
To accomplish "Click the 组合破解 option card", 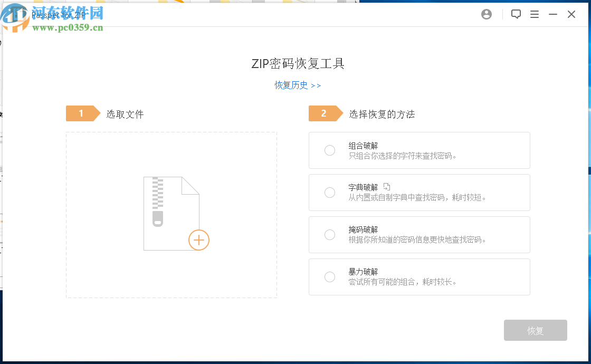I will pyautogui.click(x=419, y=150).
